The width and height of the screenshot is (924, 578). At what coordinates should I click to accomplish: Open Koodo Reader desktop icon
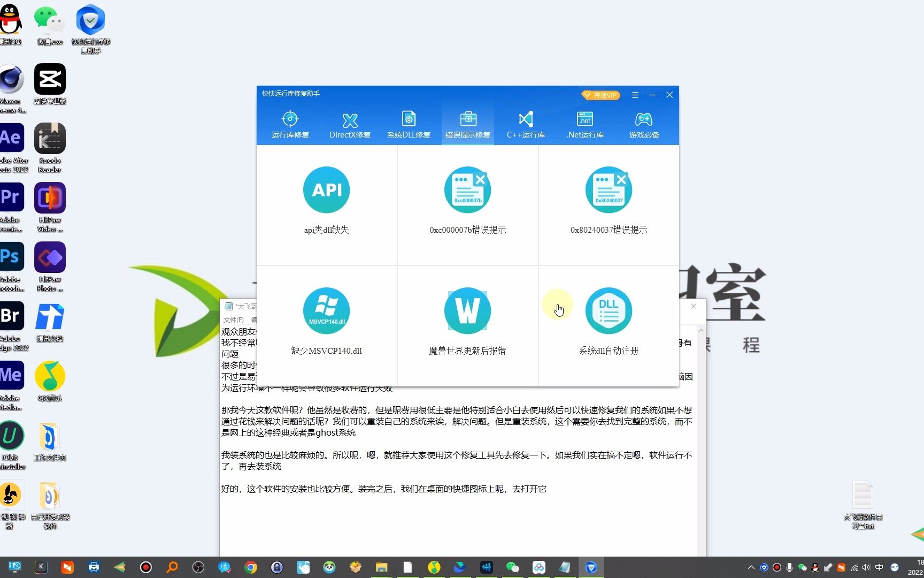50,148
